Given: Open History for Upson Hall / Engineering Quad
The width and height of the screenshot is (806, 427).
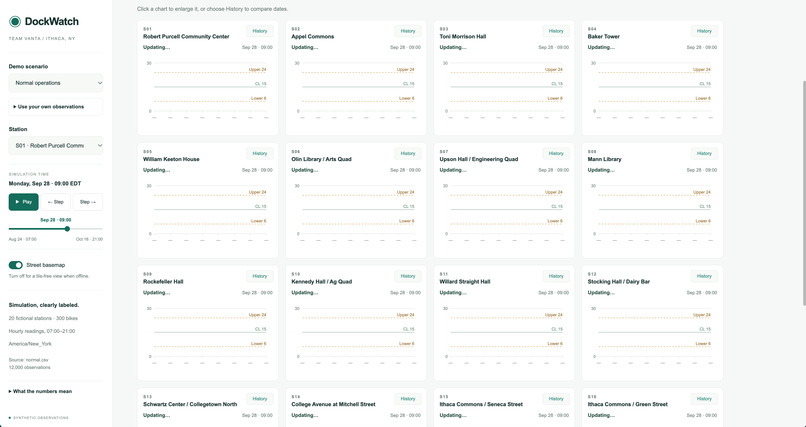Looking at the screenshot, I should [x=556, y=154].
